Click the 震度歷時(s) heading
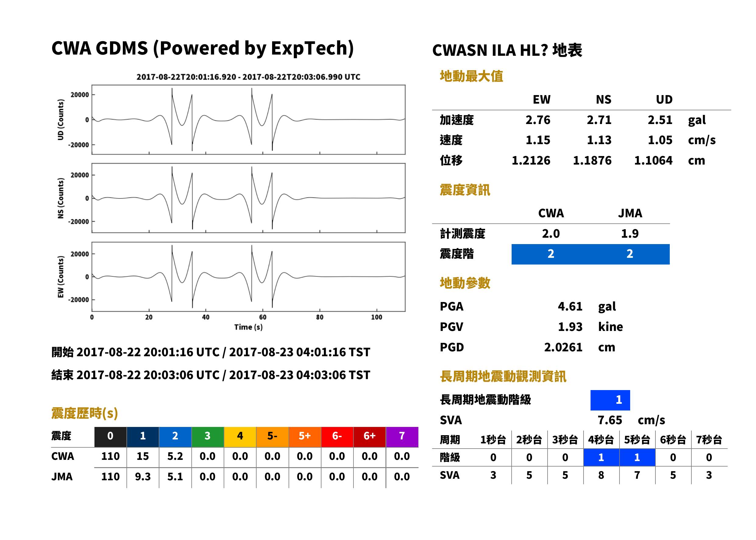The width and height of the screenshot is (756, 540). click(x=84, y=413)
